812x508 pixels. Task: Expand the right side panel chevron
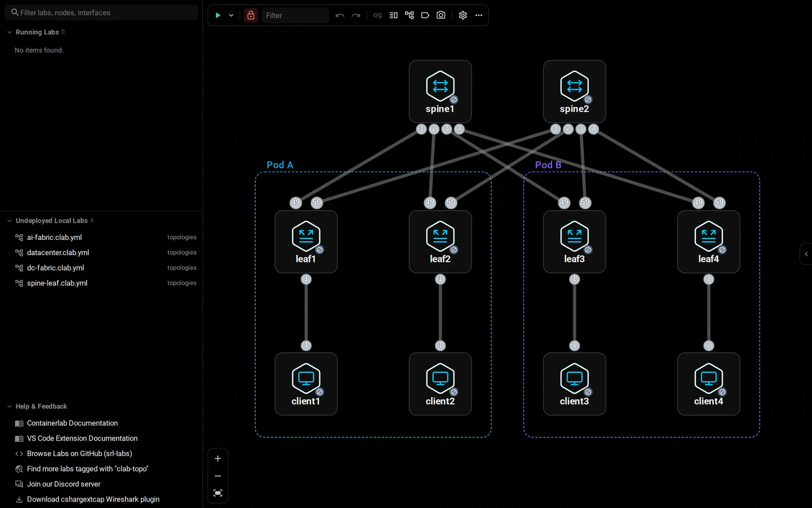tap(806, 254)
